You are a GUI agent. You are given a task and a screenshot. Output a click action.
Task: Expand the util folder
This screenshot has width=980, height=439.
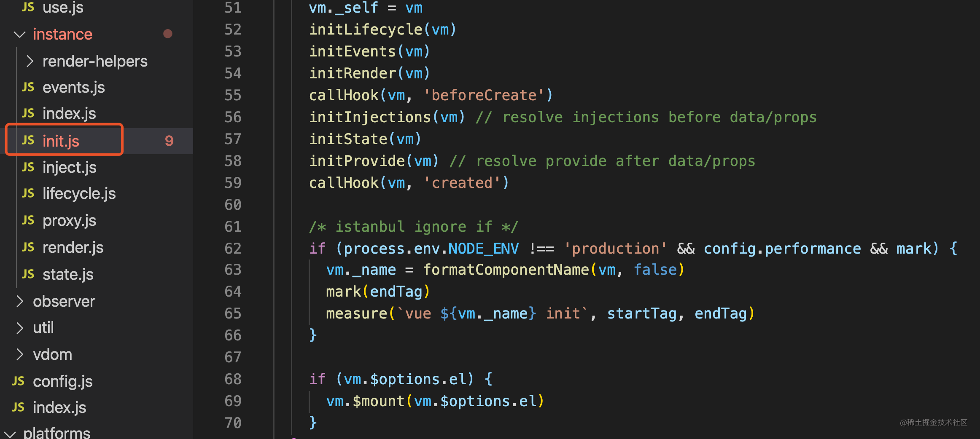(x=19, y=328)
